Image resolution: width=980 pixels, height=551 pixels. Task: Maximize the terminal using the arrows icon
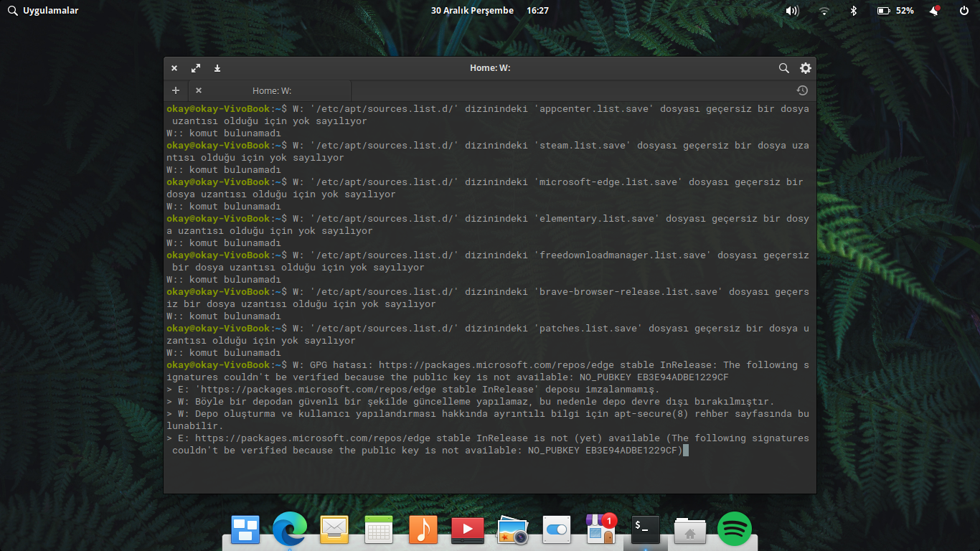196,68
